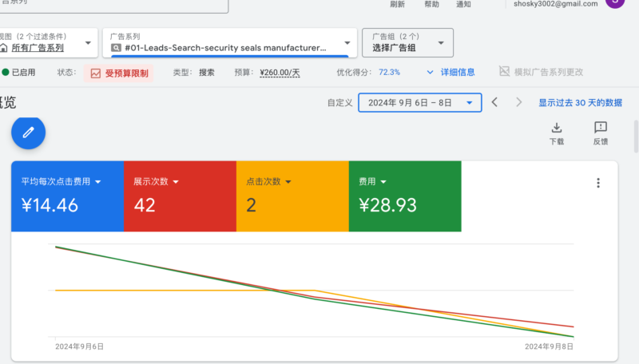
Task: Download the overview report
Action: tap(556, 133)
